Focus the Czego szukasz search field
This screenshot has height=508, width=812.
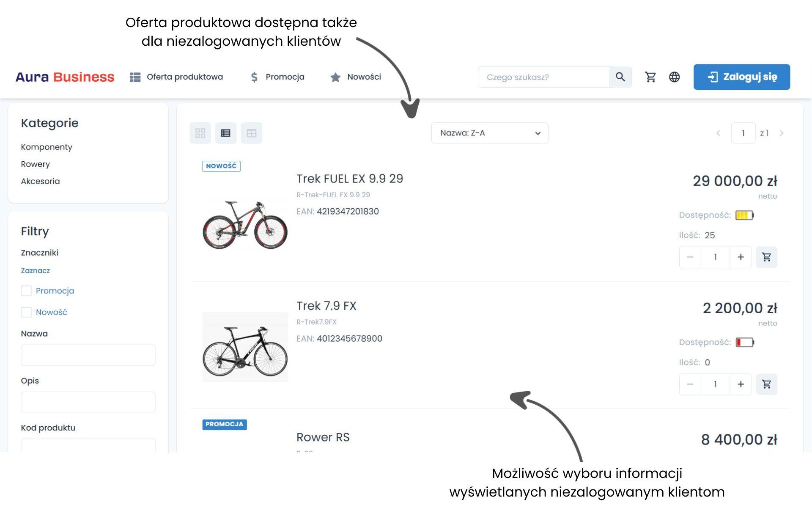544,77
